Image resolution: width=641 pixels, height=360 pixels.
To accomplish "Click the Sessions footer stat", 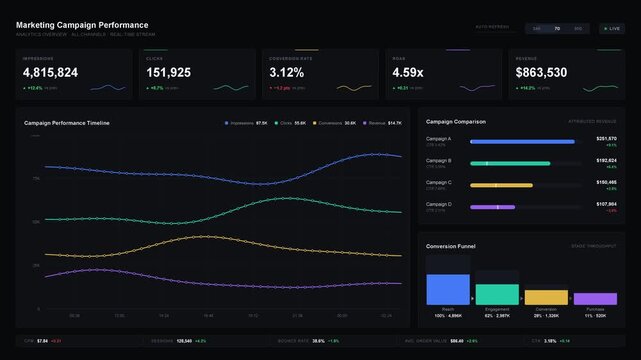I will coord(179,341).
